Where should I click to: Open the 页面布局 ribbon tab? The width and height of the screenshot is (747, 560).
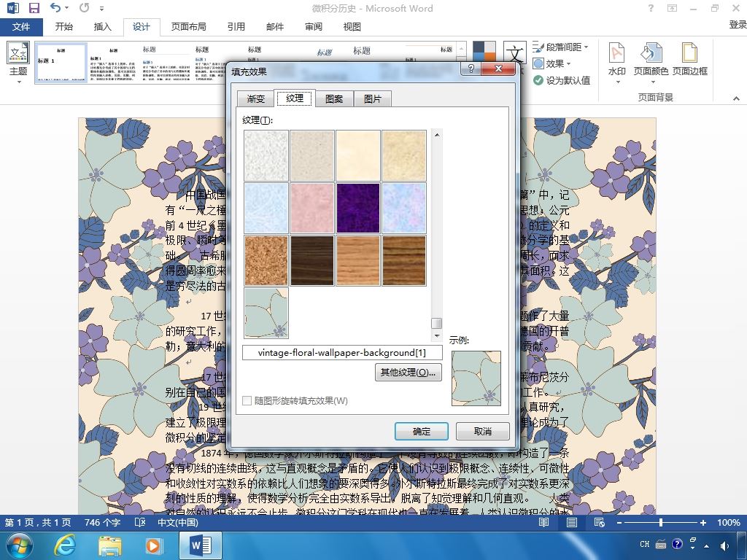189,27
